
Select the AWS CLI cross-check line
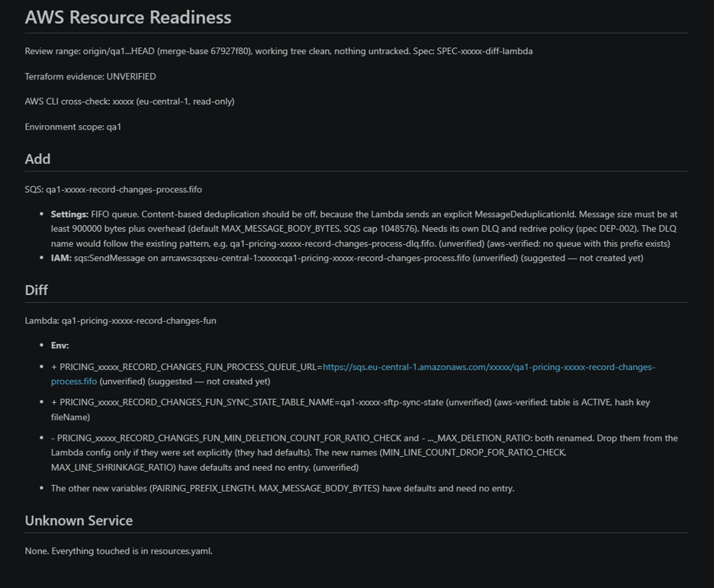click(x=130, y=101)
